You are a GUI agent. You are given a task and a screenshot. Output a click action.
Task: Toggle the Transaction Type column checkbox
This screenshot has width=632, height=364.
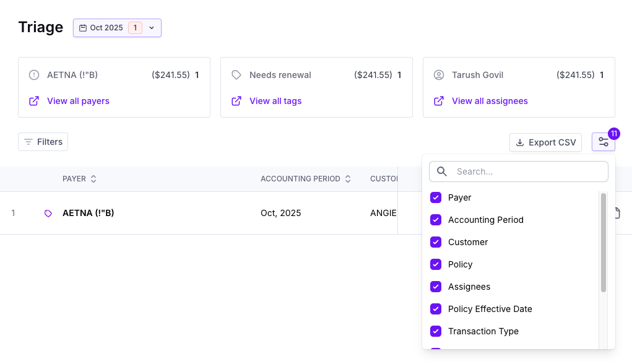[x=436, y=331]
